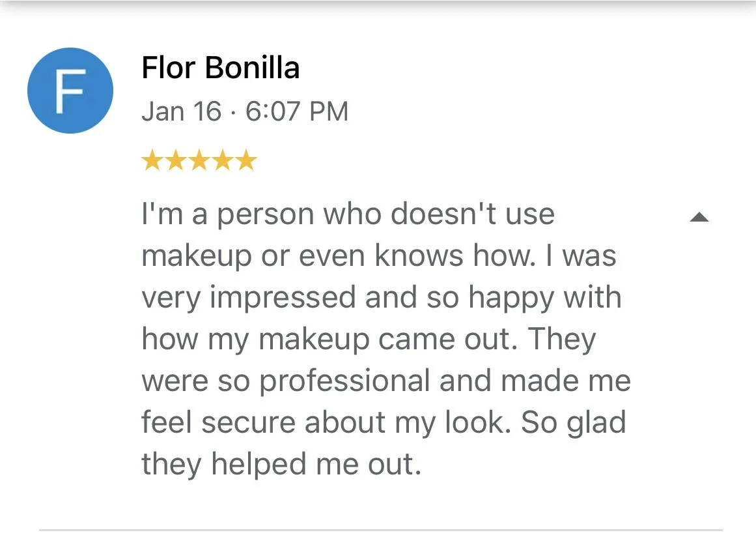Click the second gold rating star
Screen dimensions: 756x552
pyautogui.click(x=175, y=160)
